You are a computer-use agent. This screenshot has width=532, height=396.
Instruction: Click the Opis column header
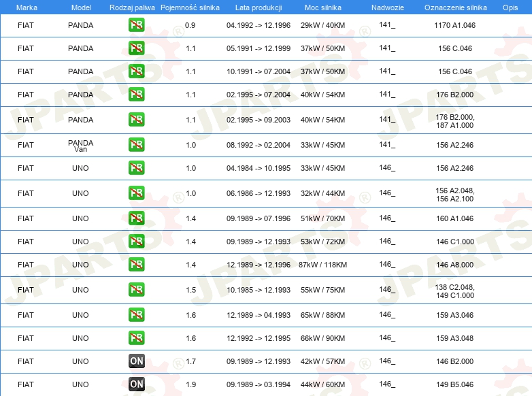click(510, 7)
